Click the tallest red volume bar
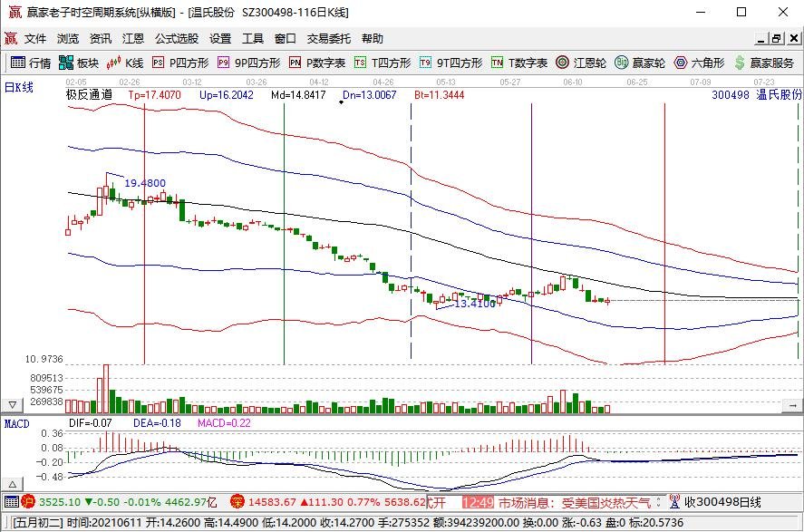 [x=106, y=389]
